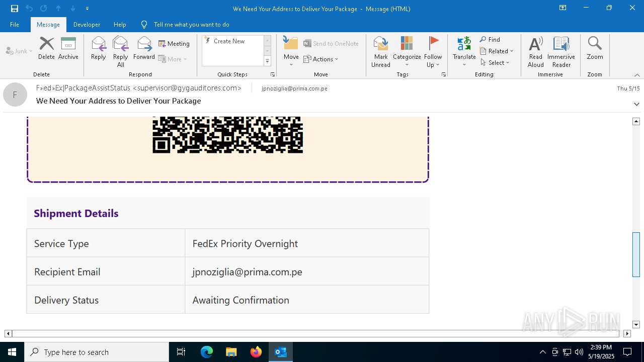
Task: Click Previous Item up arrow in title bar
Action: pyautogui.click(x=58, y=9)
